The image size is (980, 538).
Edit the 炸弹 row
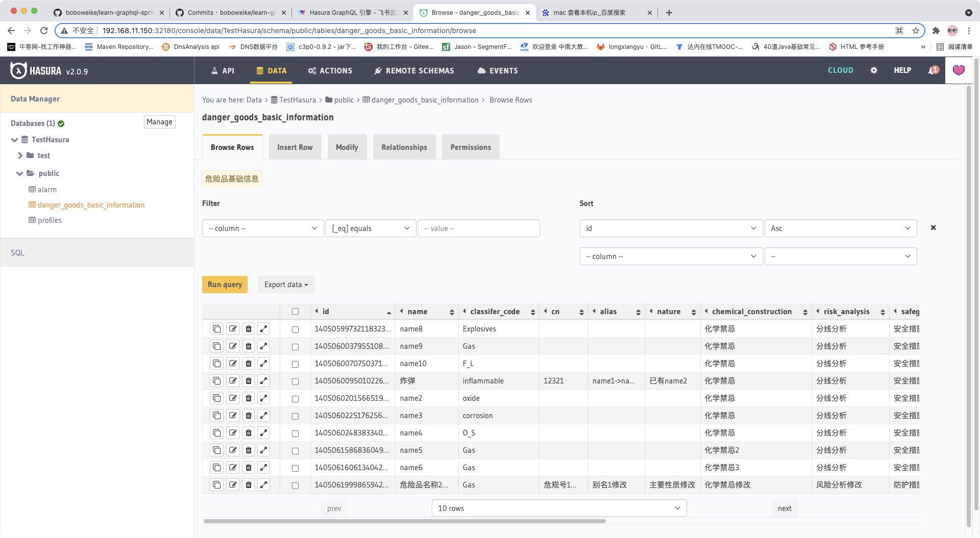click(233, 380)
